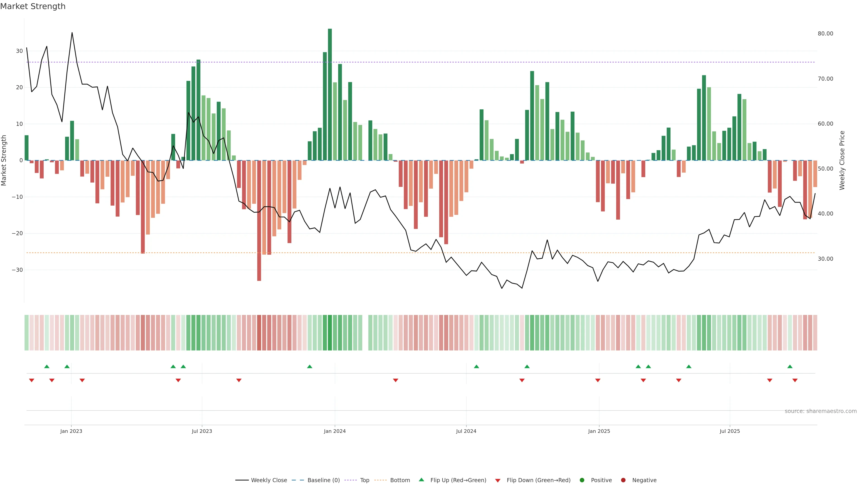
Task: Click the flip-up triangle just before Jan 2024
Action: tap(310, 366)
